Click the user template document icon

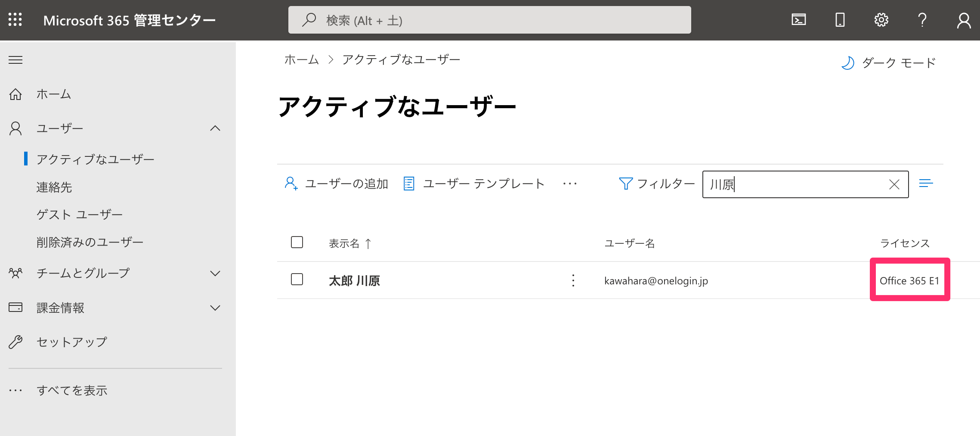click(x=409, y=184)
